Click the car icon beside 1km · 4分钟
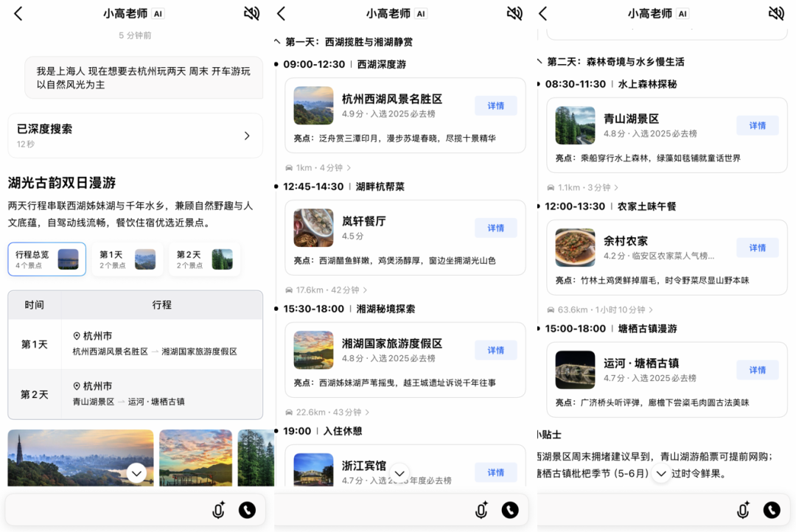 (x=289, y=167)
